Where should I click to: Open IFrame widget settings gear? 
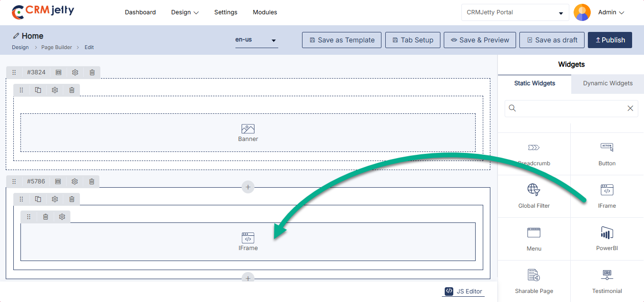click(62, 217)
